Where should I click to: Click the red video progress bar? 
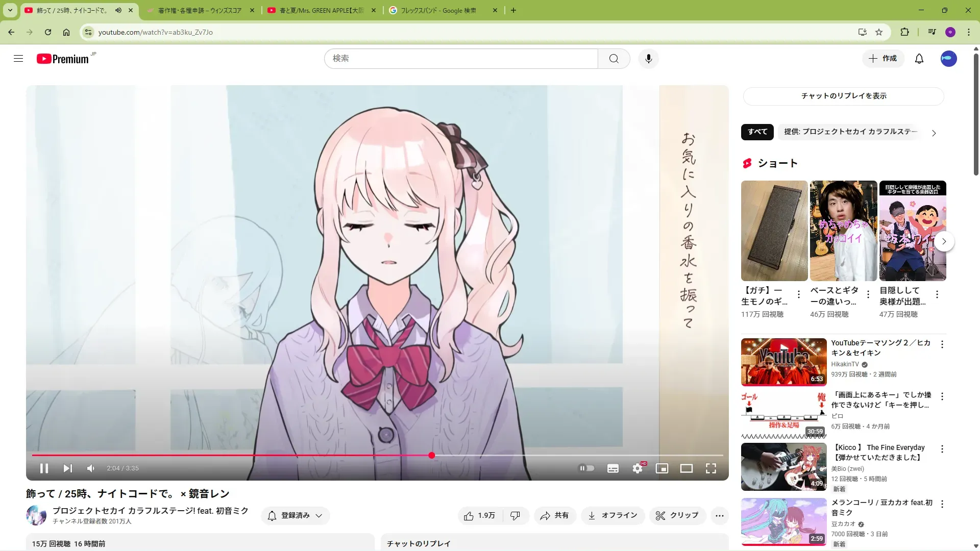click(x=230, y=455)
